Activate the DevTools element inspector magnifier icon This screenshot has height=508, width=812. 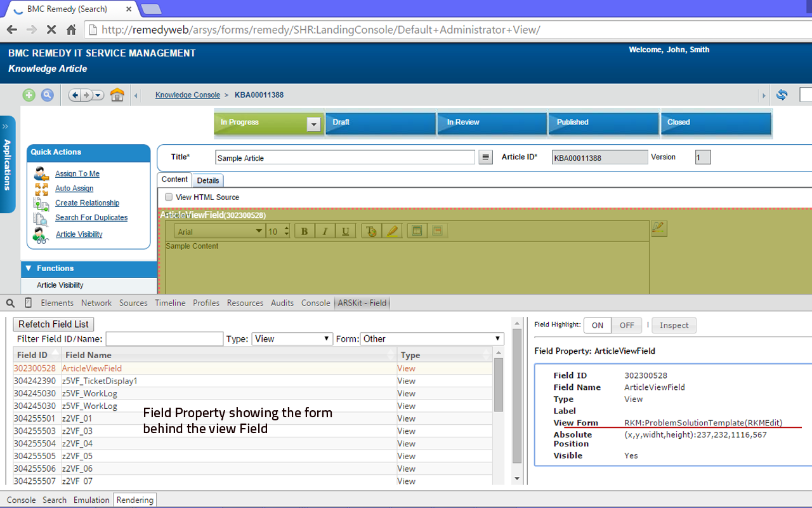[10, 303]
